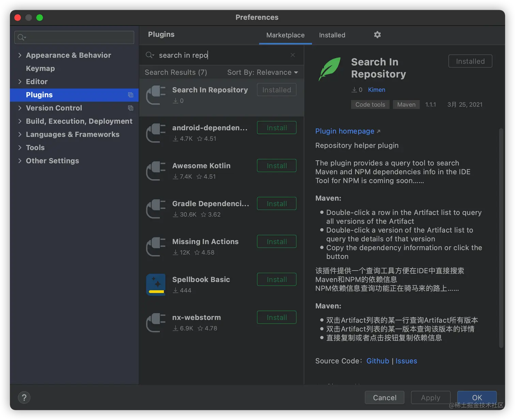Click the Maven tag

coord(406,104)
